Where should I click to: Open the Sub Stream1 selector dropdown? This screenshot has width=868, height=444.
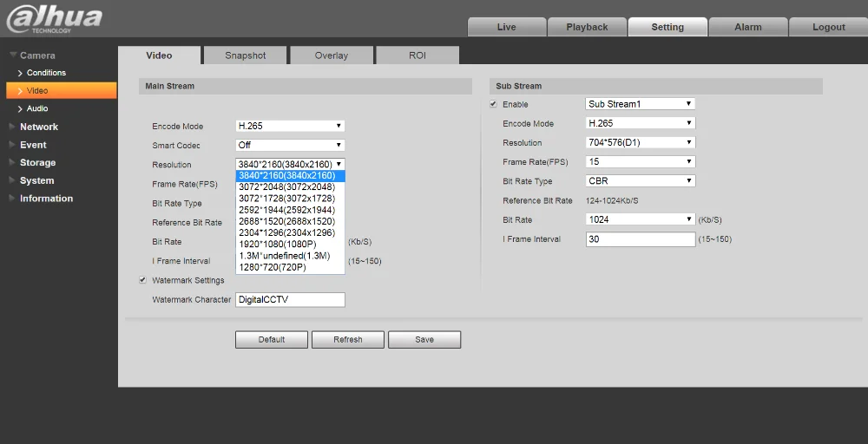tap(641, 104)
